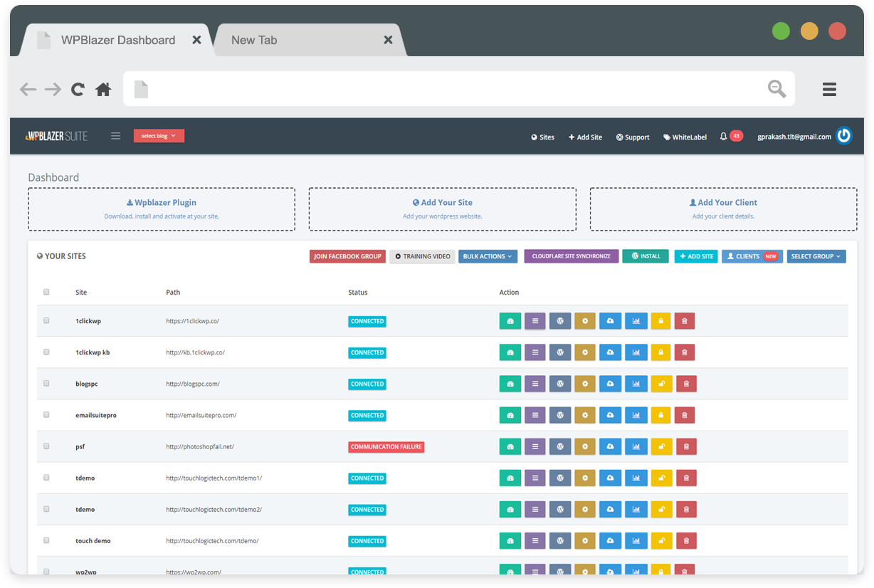
Task: Check the psf site checkbox
Action: (46, 446)
